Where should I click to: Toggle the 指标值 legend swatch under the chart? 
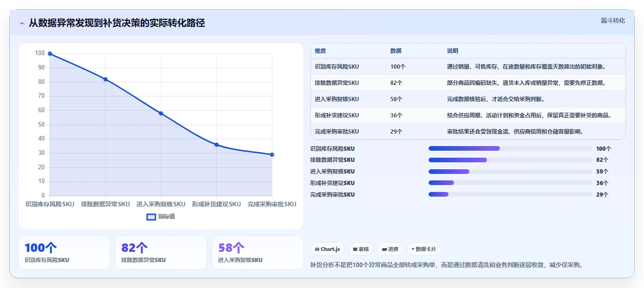click(x=151, y=217)
